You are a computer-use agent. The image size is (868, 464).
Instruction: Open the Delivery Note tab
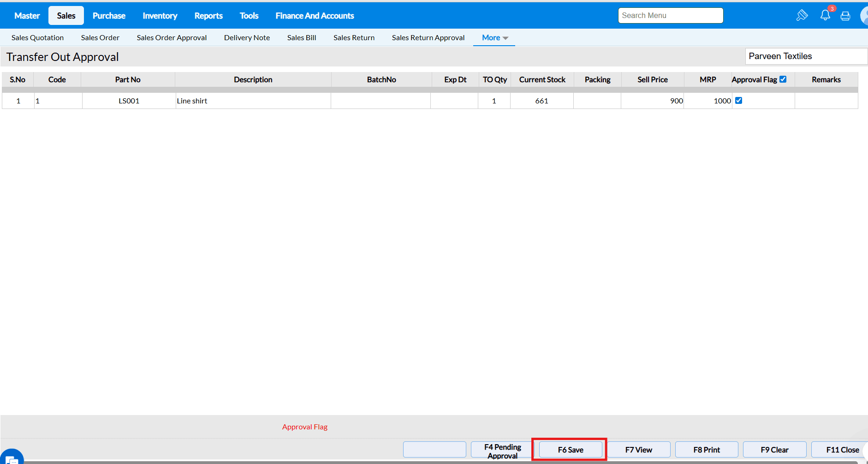coord(247,38)
